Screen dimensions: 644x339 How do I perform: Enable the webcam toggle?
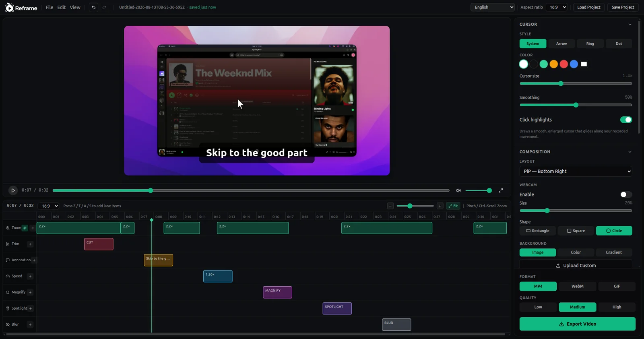pyautogui.click(x=626, y=194)
